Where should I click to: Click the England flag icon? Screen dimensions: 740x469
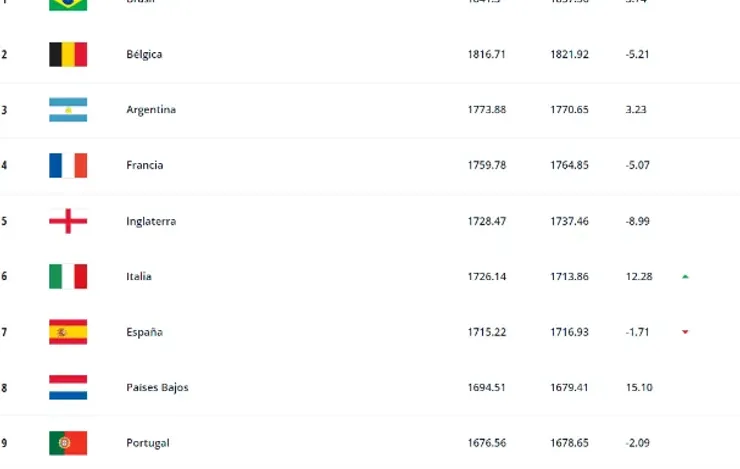[x=68, y=221]
